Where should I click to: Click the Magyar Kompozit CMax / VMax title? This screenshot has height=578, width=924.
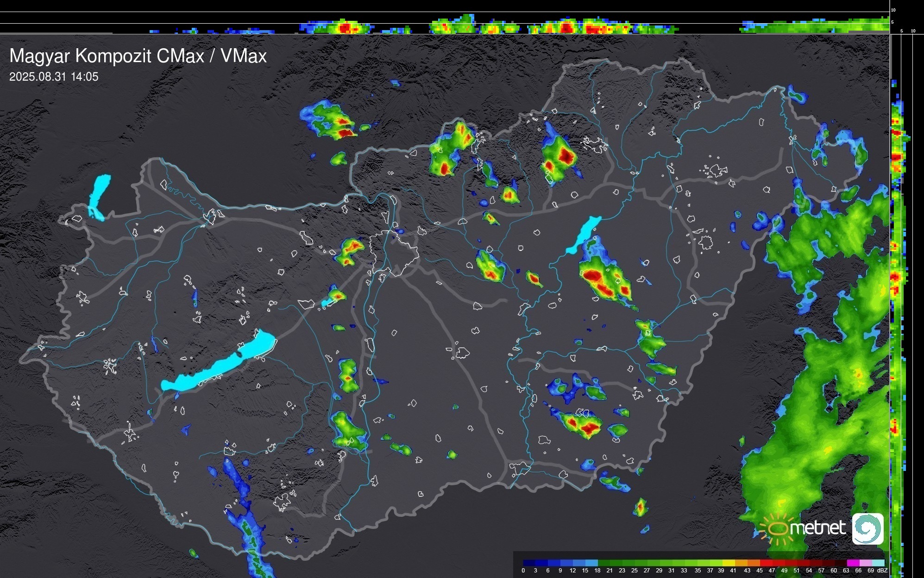tap(138, 56)
